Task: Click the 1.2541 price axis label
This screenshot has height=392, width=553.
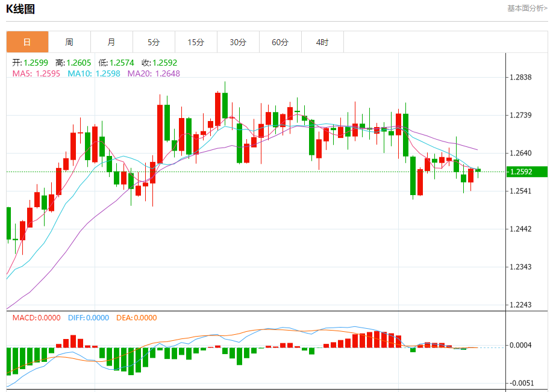Action: pyautogui.click(x=520, y=191)
